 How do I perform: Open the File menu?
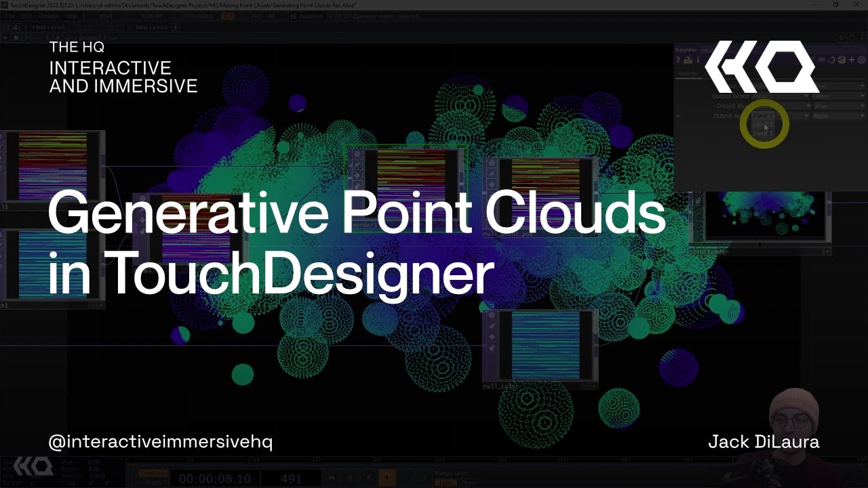point(10,16)
